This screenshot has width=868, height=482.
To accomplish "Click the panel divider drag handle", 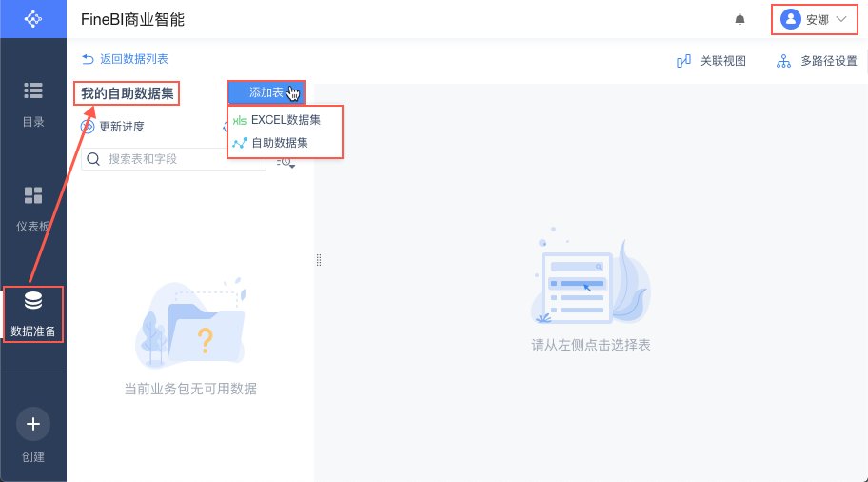I will click(319, 260).
